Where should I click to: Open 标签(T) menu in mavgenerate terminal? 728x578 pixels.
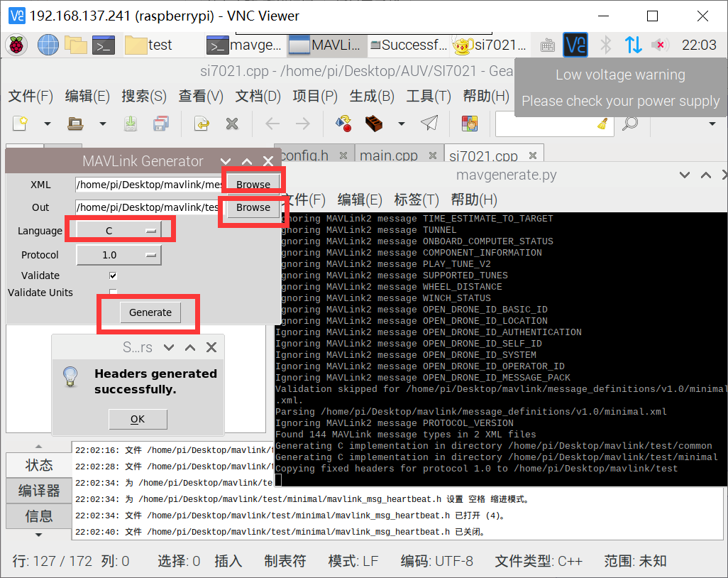coord(417,200)
